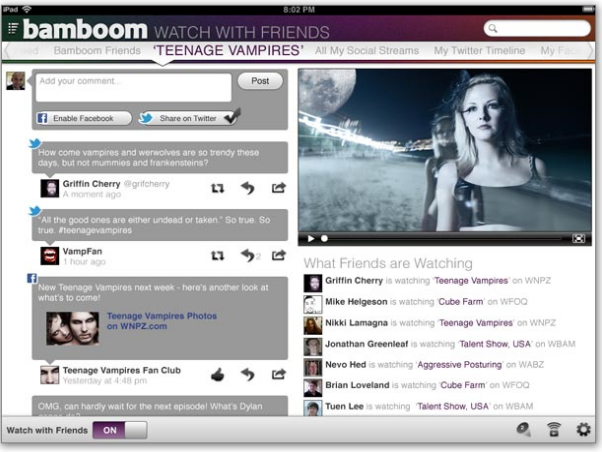Open 'Aggressive Posturing' in Nevo Hed's row
This screenshot has width=602, height=452.
[x=460, y=365]
